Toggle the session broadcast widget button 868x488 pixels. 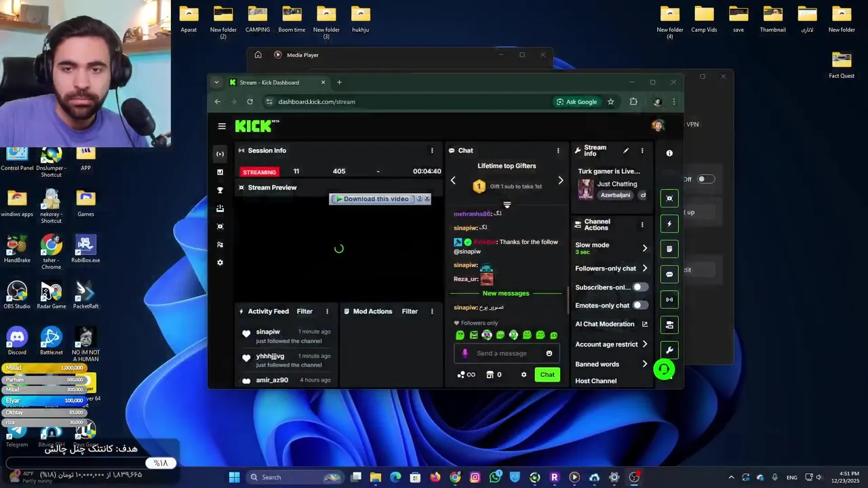[669, 300]
